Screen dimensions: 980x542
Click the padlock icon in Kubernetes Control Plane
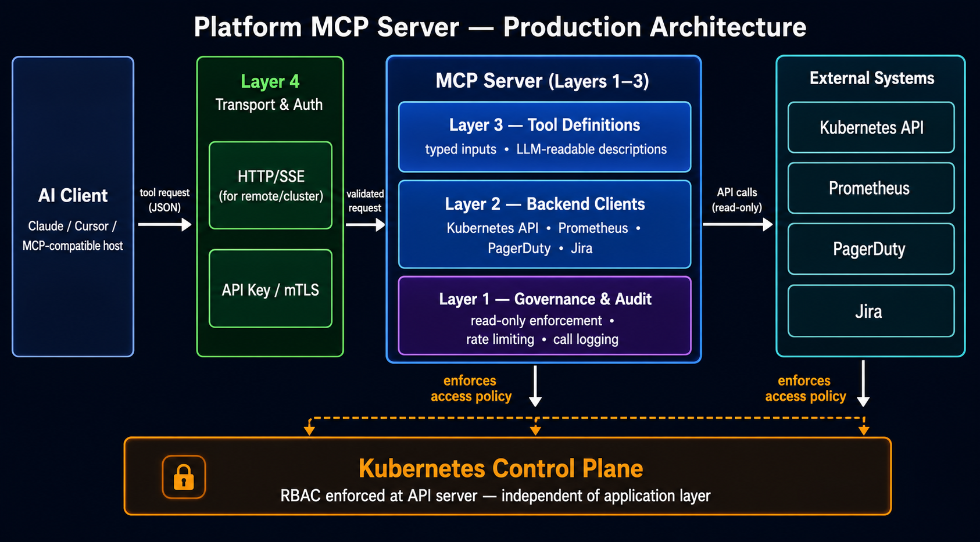(x=184, y=477)
